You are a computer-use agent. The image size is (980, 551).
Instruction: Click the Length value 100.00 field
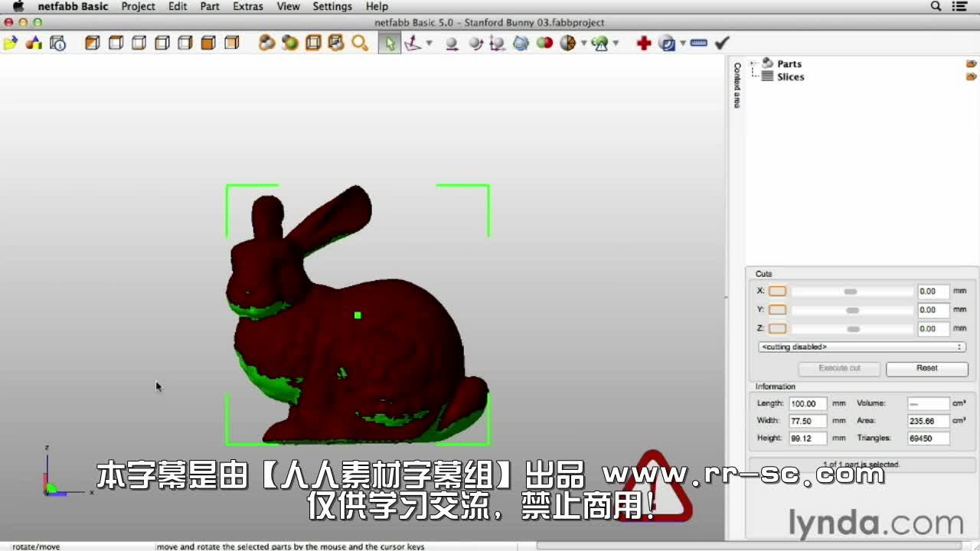pos(808,403)
